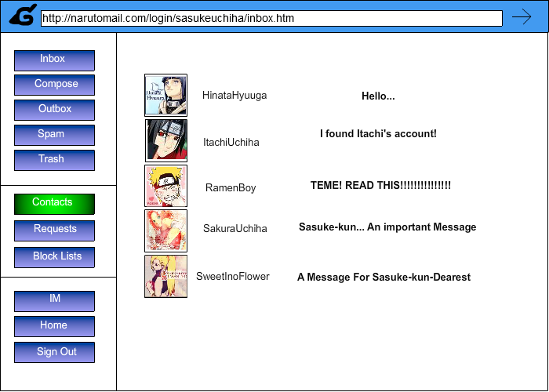This screenshot has width=549, height=392.
Task: Select the green Contacts button
Action: (x=54, y=204)
